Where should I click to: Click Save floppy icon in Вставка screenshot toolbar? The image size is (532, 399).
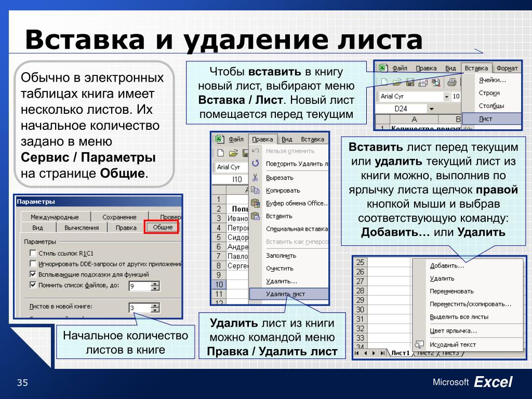(410, 82)
